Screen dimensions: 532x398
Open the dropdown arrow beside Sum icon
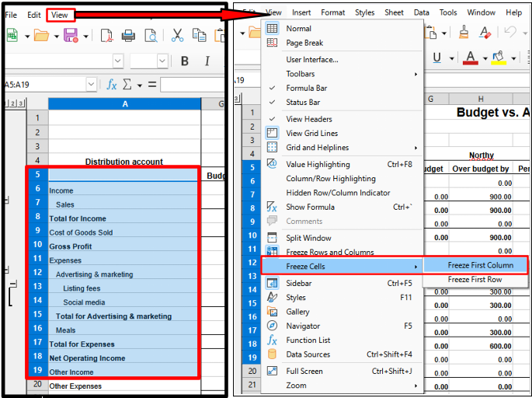coord(140,86)
